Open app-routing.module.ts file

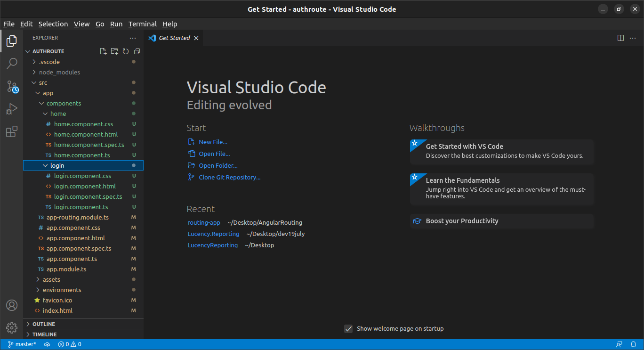(x=83, y=217)
